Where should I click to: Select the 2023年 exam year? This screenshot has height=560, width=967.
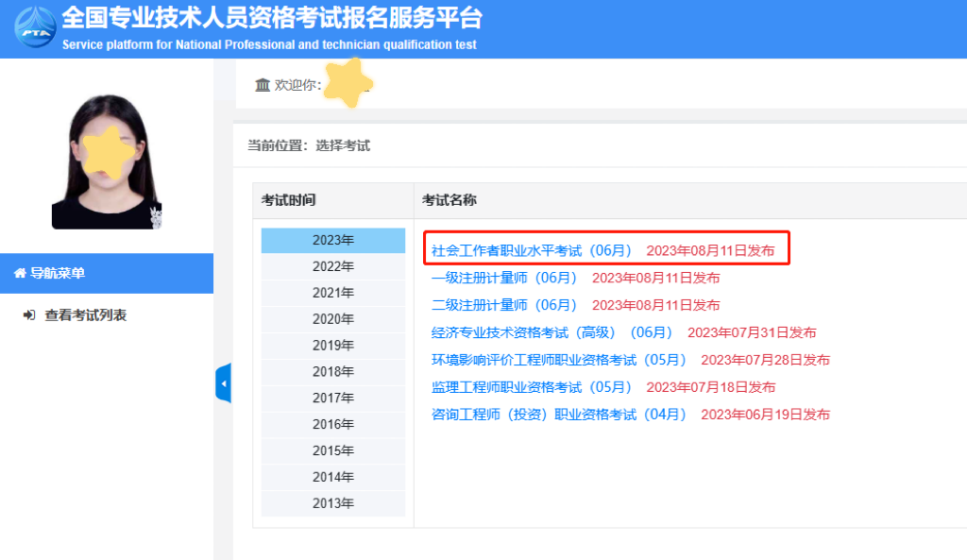pyautogui.click(x=332, y=240)
